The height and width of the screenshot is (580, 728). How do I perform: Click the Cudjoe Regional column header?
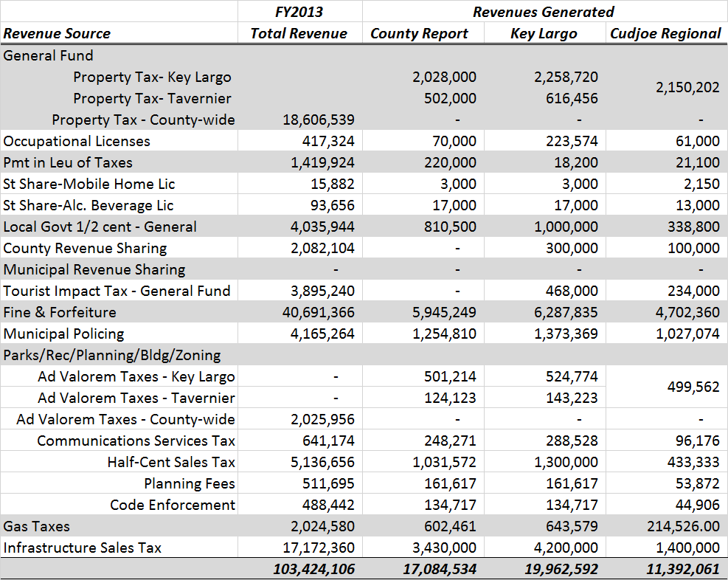pyautogui.click(x=665, y=33)
